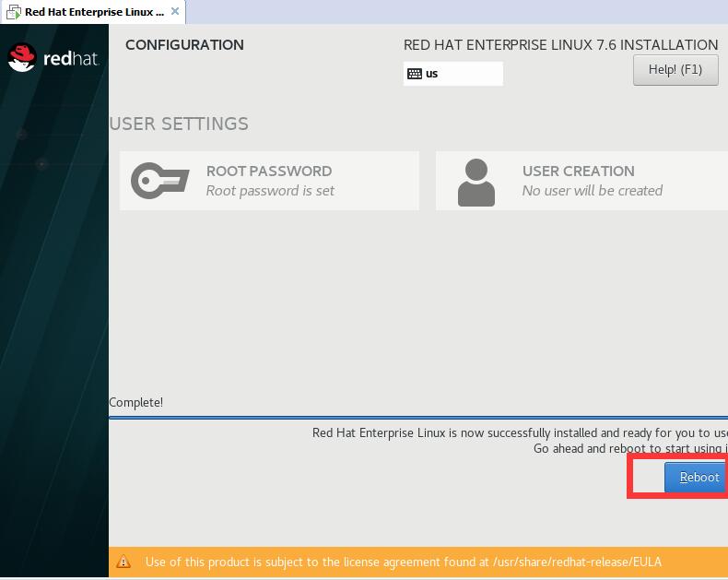Image resolution: width=728 pixels, height=580 pixels.
Task: Click the 'now successfully installed' message text
Action: click(x=520, y=433)
